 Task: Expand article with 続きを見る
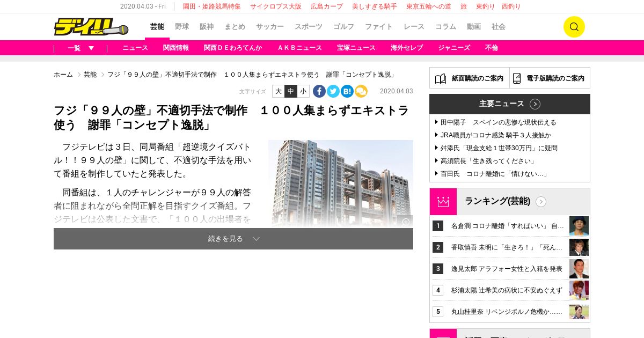[233, 239]
